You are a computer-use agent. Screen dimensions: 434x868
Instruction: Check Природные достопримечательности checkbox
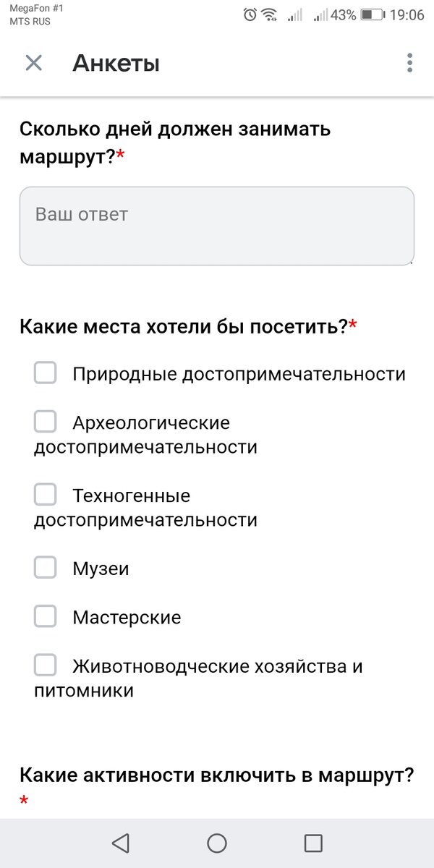pos(46,373)
